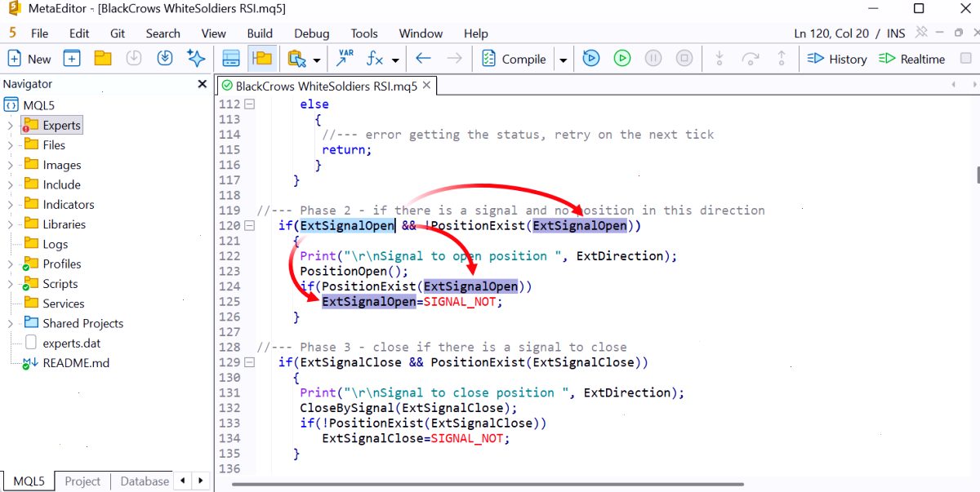Close the Navigator panel
The width and height of the screenshot is (980, 492).
[203, 84]
